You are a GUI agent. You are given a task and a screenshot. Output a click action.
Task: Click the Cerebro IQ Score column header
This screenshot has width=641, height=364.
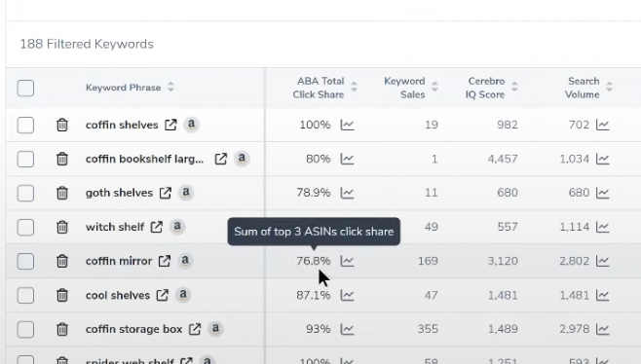(485, 88)
